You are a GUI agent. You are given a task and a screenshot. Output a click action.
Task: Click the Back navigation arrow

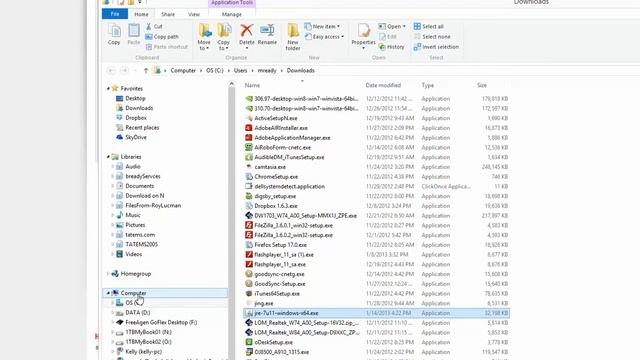pyautogui.click(x=111, y=70)
